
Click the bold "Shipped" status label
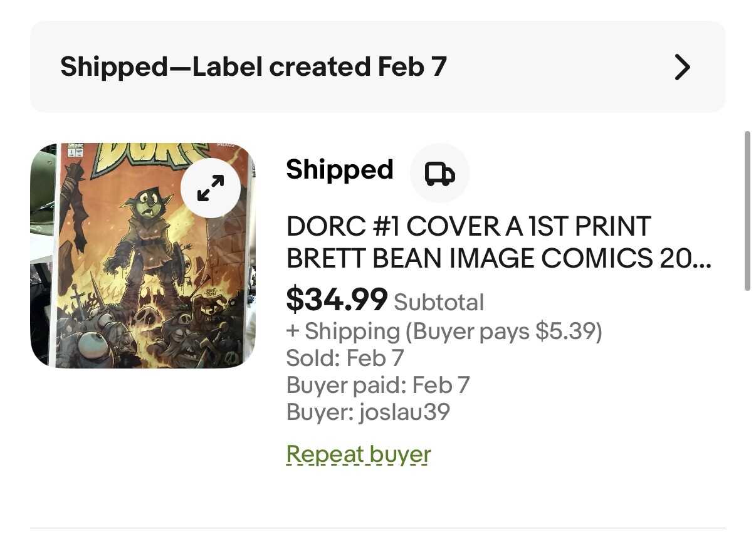[x=340, y=170]
